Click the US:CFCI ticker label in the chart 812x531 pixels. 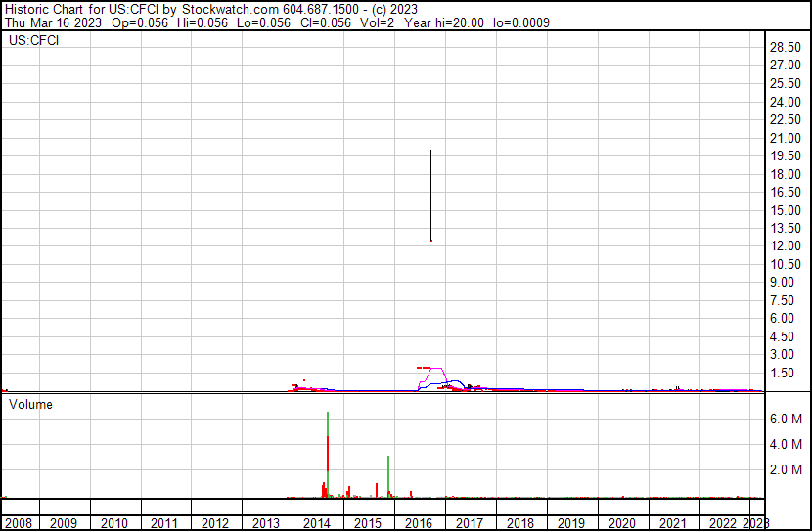click(x=32, y=41)
